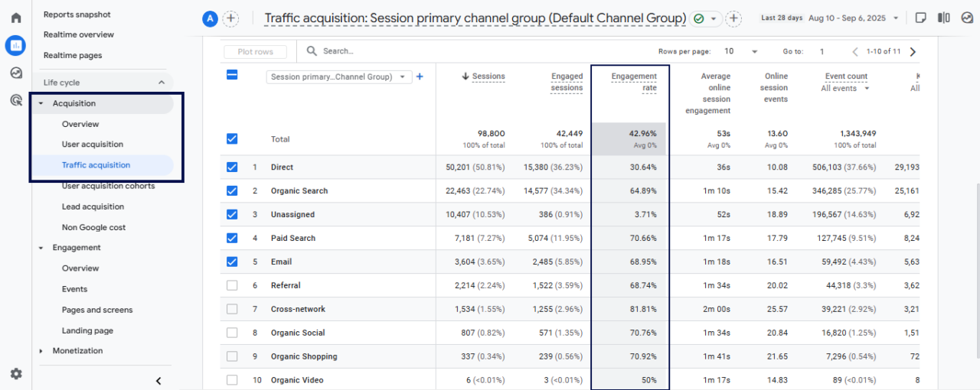Check the Cross-network row checkbox
This screenshot has width=980, height=390.
click(232, 309)
